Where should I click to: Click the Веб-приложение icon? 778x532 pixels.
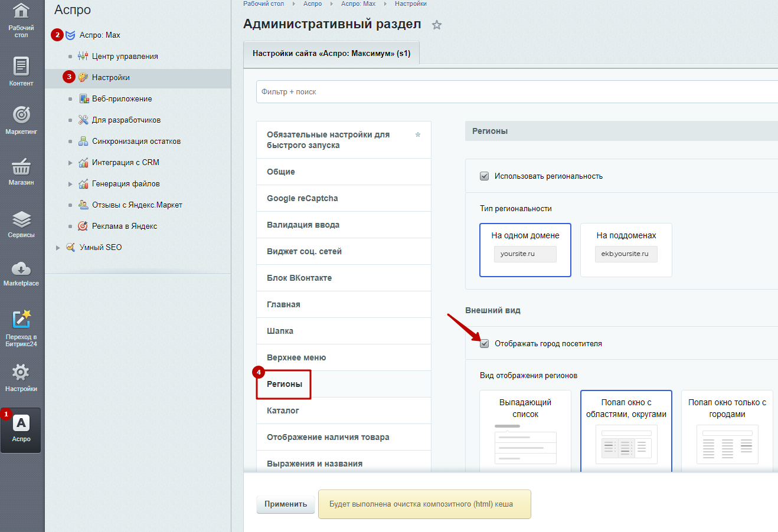pyautogui.click(x=83, y=99)
